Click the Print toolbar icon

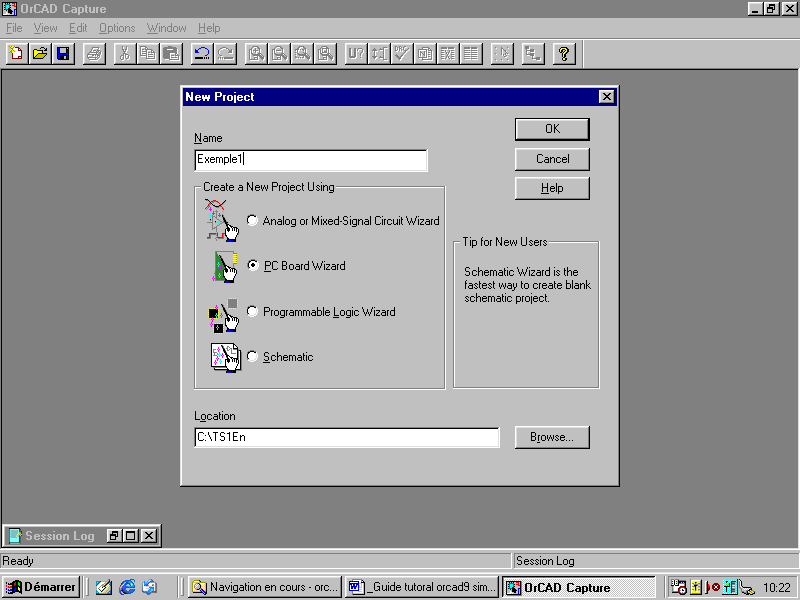click(x=94, y=54)
